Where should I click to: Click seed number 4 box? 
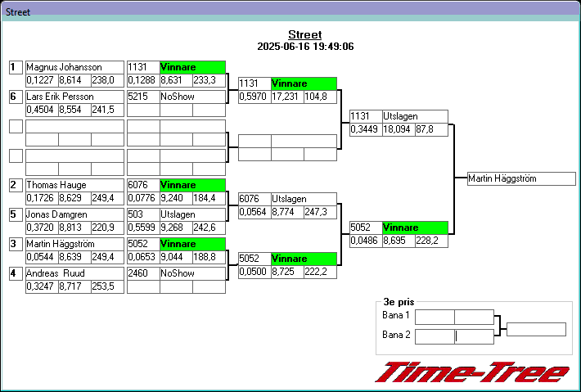pyautogui.click(x=16, y=273)
